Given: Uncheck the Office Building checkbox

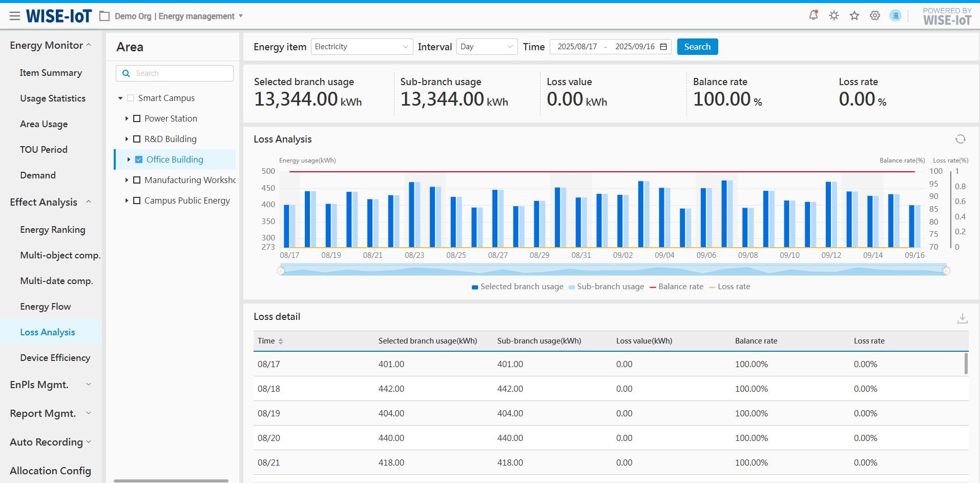Looking at the screenshot, I should pyautogui.click(x=139, y=159).
